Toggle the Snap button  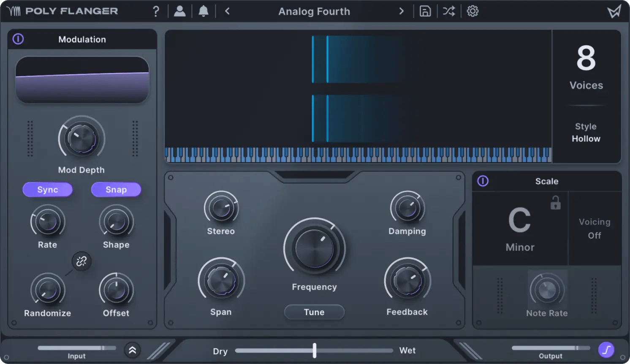[x=116, y=190]
